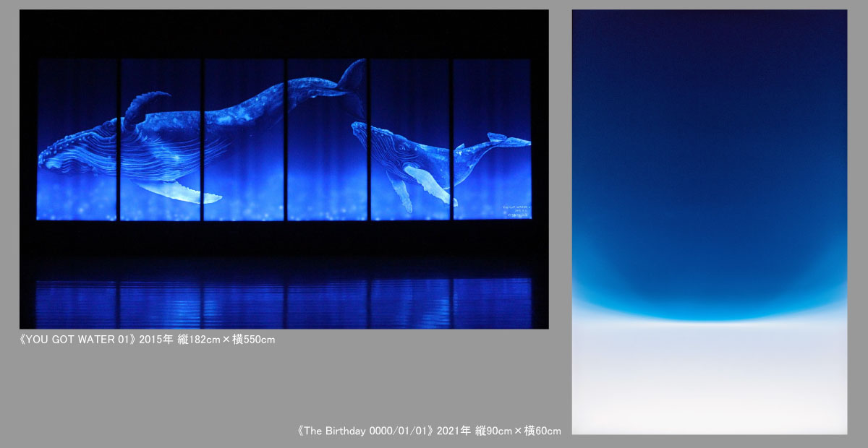Click The Birthday 0000/01/01 caption text
Viewport: 868px width, 448px height.
pyautogui.click(x=367, y=431)
